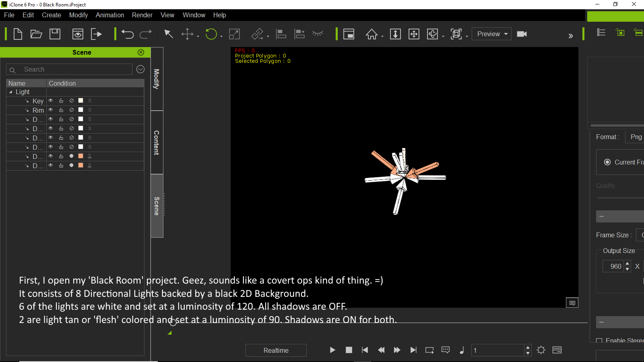
Task: Show more toolbar items with double chevron
Action: tap(570, 36)
